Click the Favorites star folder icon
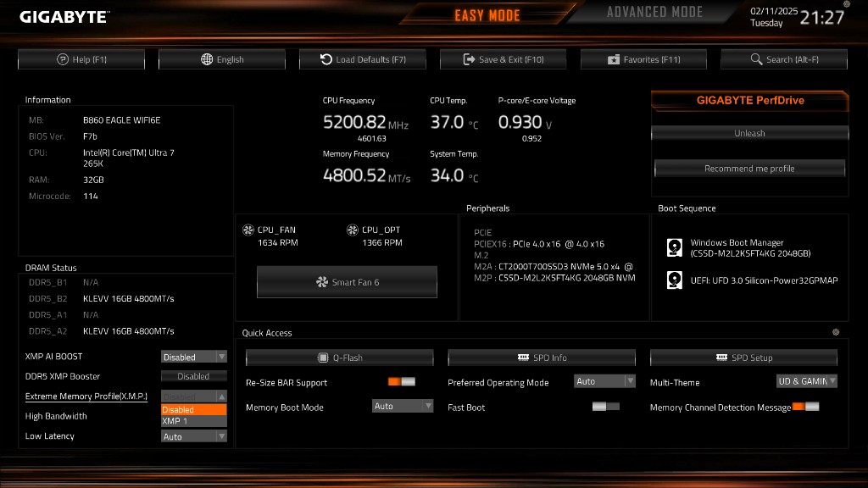This screenshot has width=868, height=488. coord(614,59)
